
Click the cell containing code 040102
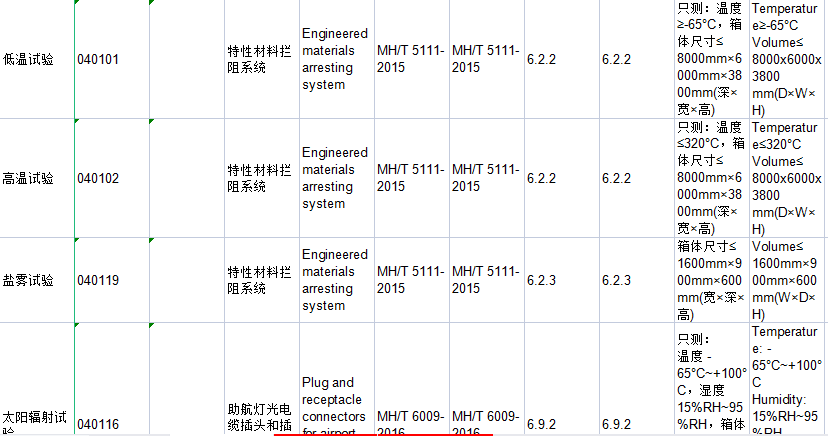[x=98, y=178]
